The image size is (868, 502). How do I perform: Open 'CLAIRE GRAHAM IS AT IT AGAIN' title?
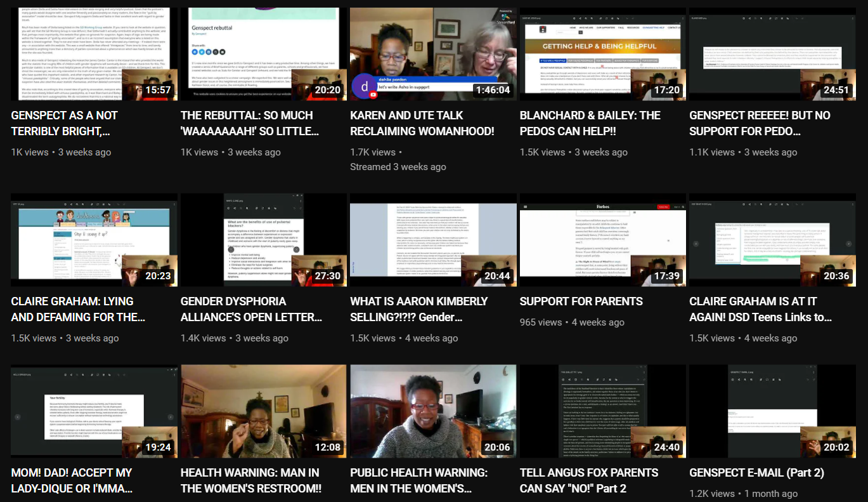click(760, 309)
